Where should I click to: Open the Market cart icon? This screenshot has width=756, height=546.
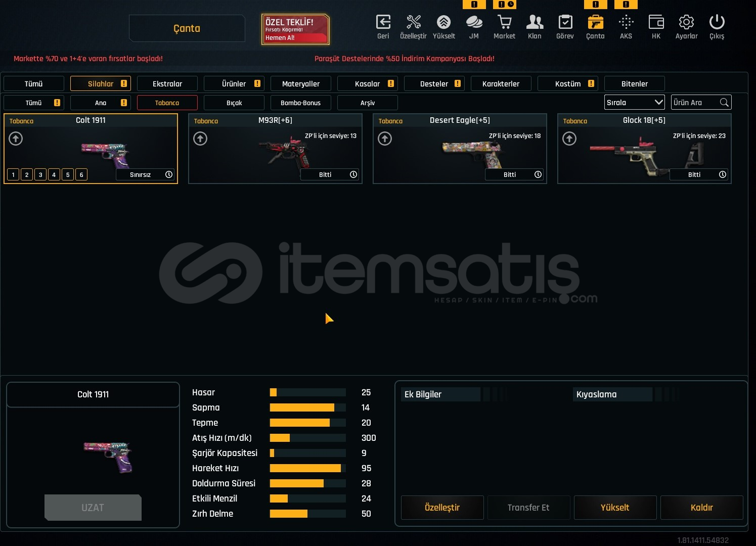click(x=504, y=22)
